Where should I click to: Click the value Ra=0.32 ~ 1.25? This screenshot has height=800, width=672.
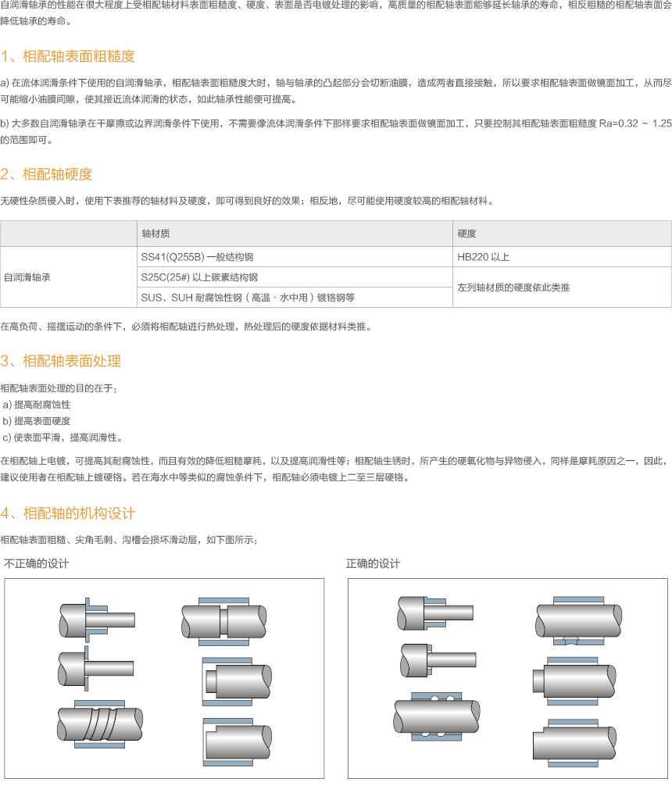(635, 123)
